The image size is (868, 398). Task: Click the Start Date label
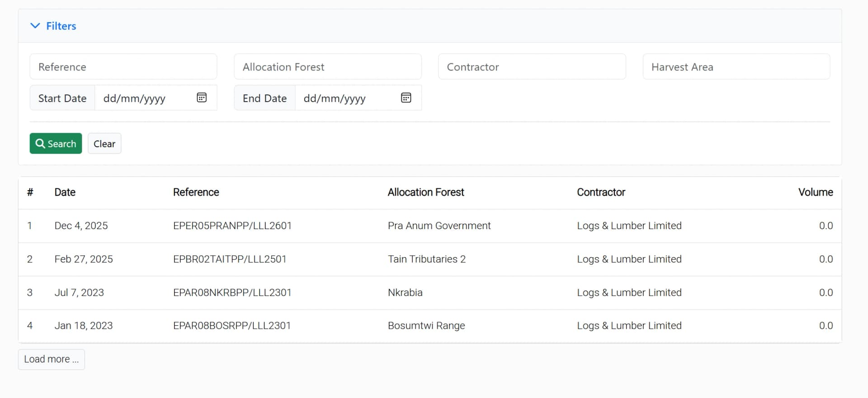pos(62,98)
